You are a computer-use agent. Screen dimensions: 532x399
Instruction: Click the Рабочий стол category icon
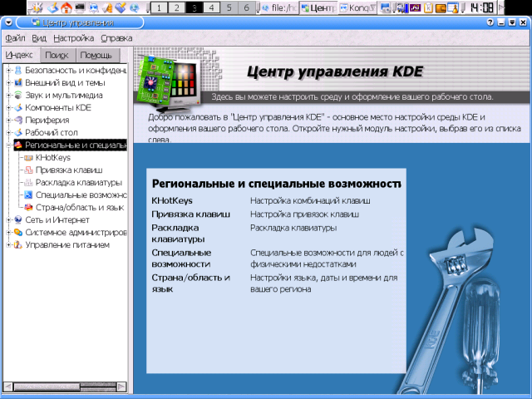(18, 133)
